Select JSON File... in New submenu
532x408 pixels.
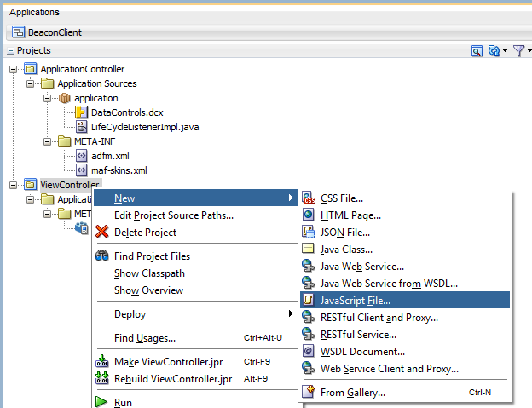tap(405, 233)
